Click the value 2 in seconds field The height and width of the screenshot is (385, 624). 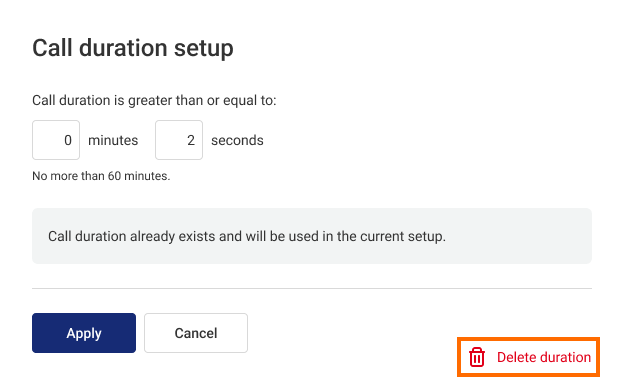click(191, 140)
